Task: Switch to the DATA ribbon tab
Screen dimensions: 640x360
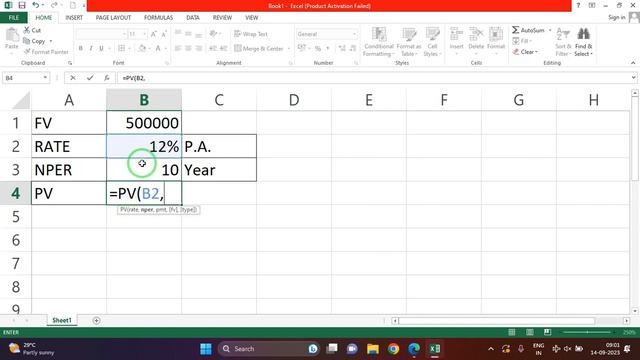Action: [193, 18]
